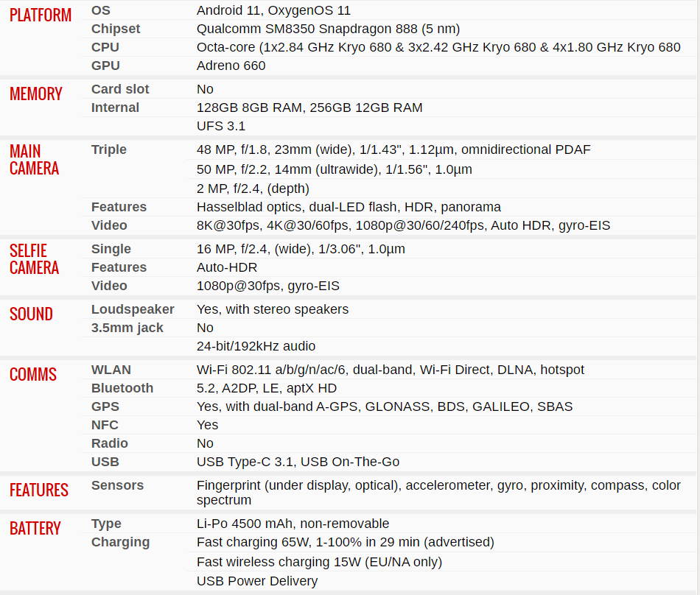Click the CPU label
This screenshot has width=700, height=595.
[x=105, y=47]
